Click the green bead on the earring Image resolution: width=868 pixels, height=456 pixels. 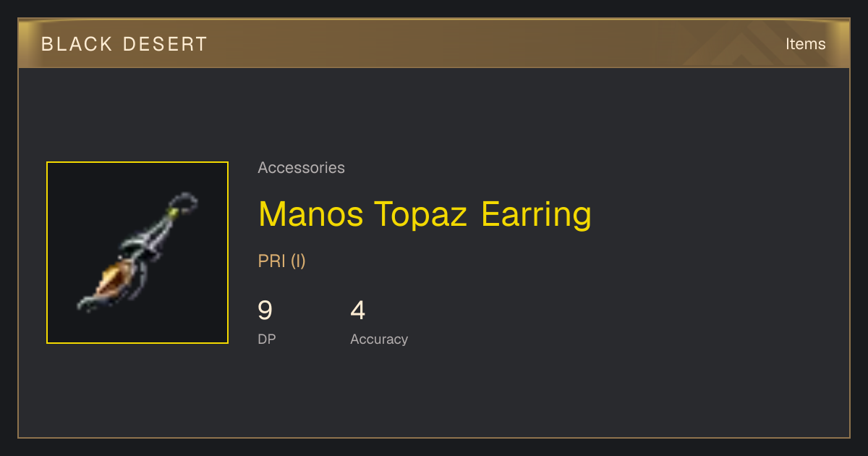point(174,211)
